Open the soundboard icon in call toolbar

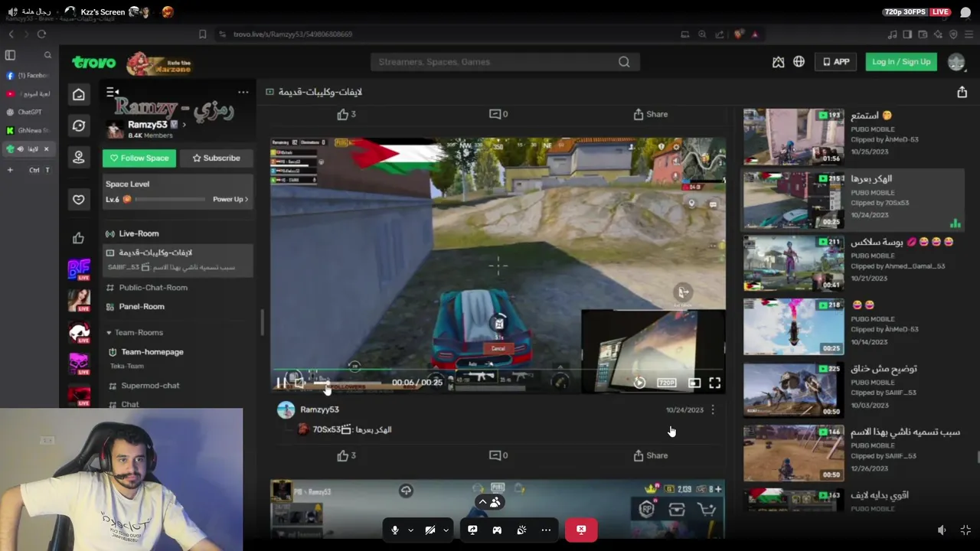tap(521, 530)
